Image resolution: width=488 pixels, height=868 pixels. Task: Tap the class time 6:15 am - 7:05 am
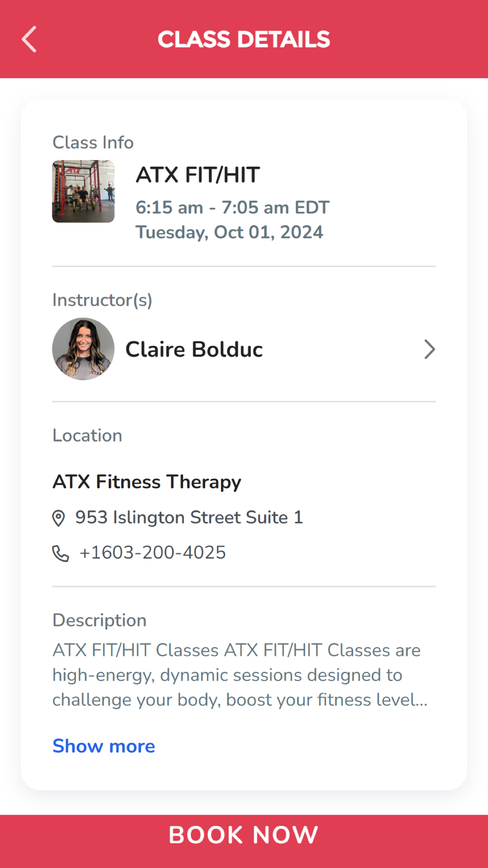(232, 207)
